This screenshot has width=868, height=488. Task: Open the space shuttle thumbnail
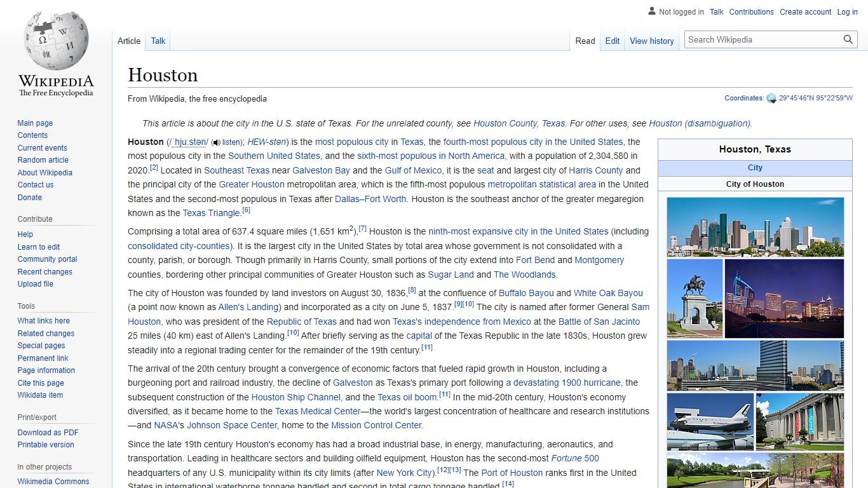click(710, 422)
